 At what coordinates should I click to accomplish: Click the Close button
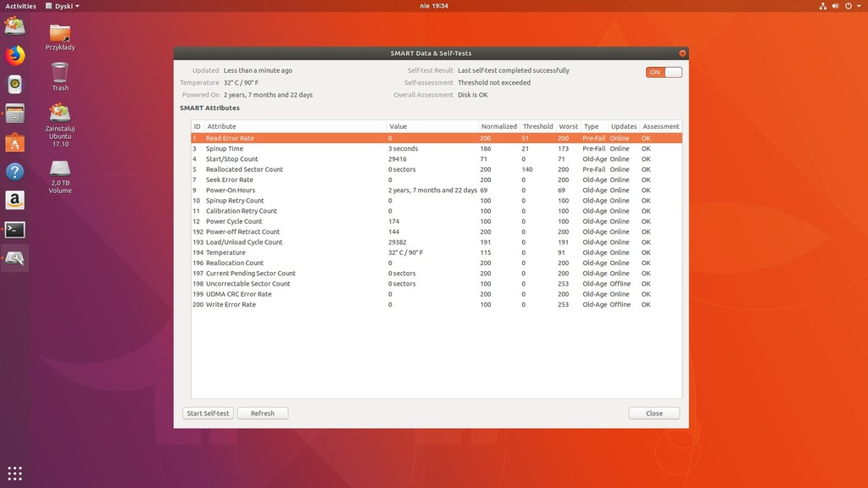point(654,413)
